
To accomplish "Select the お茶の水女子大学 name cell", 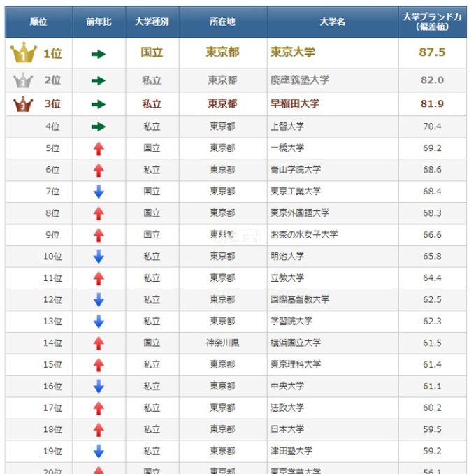I will [333, 235].
